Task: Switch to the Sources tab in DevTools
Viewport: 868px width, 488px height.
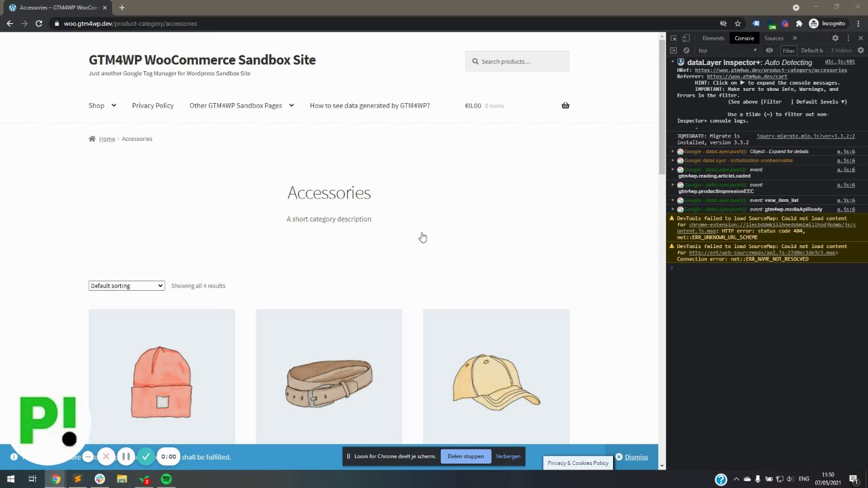Action: [774, 38]
